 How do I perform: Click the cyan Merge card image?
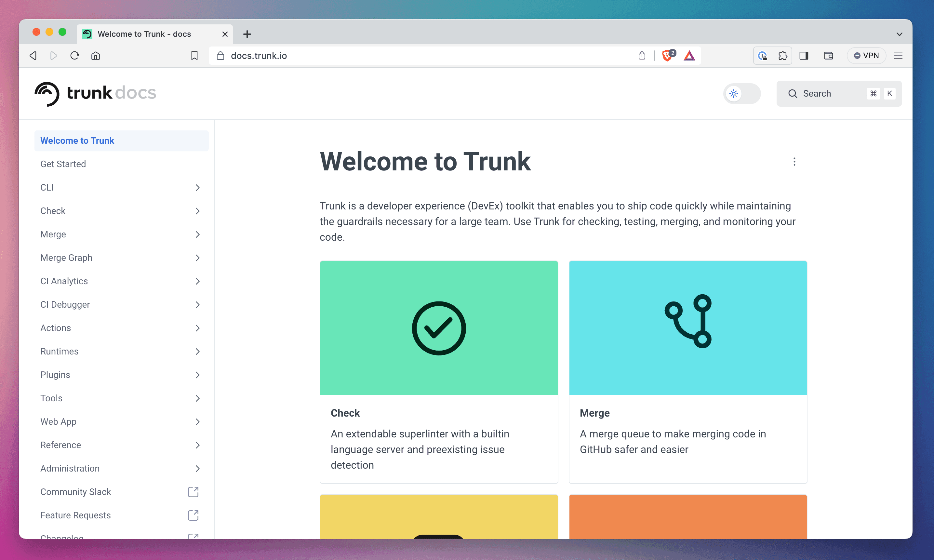coord(687,328)
